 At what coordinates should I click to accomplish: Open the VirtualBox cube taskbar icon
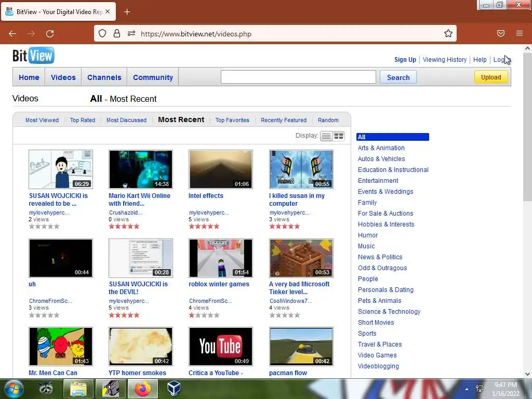pyautogui.click(x=174, y=389)
